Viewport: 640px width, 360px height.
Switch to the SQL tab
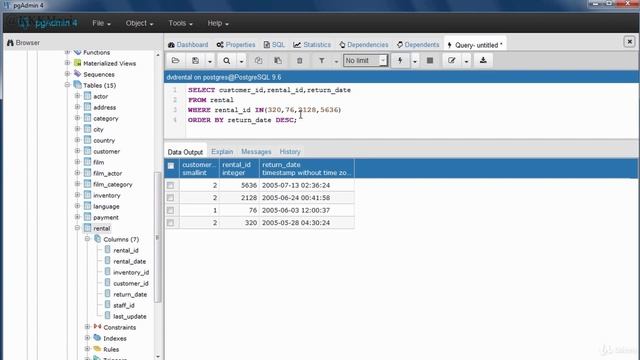click(x=274, y=44)
